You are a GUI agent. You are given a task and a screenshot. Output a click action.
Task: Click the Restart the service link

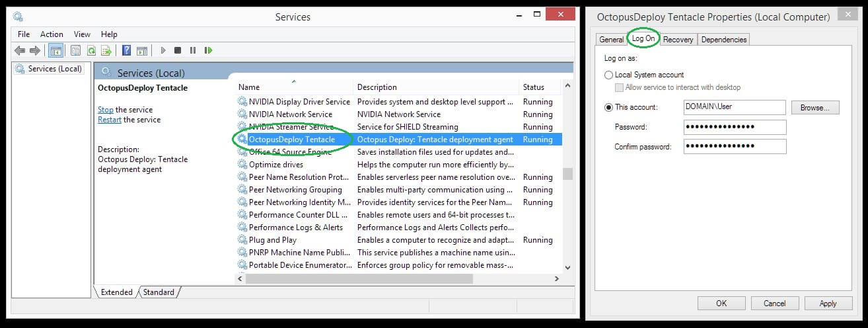pyautogui.click(x=109, y=120)
